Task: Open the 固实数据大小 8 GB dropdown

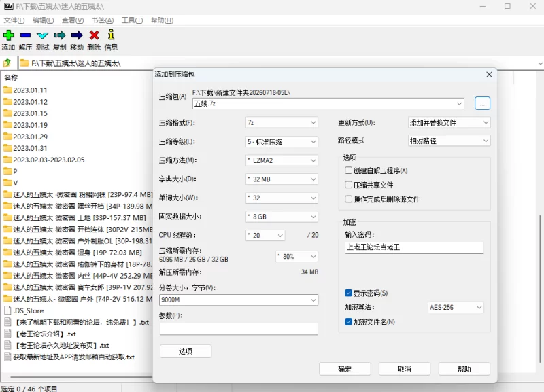Action: [x=282, y=217]
